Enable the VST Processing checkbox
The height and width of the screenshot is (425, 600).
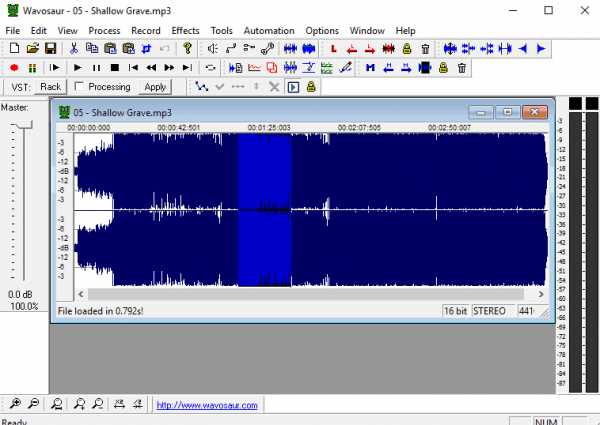80,87
